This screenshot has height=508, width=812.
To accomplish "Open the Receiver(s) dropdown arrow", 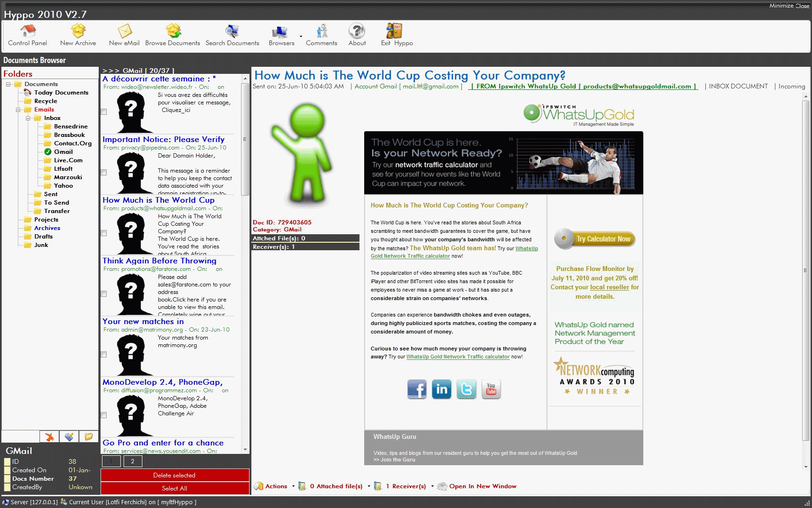I will click(432, 486).
